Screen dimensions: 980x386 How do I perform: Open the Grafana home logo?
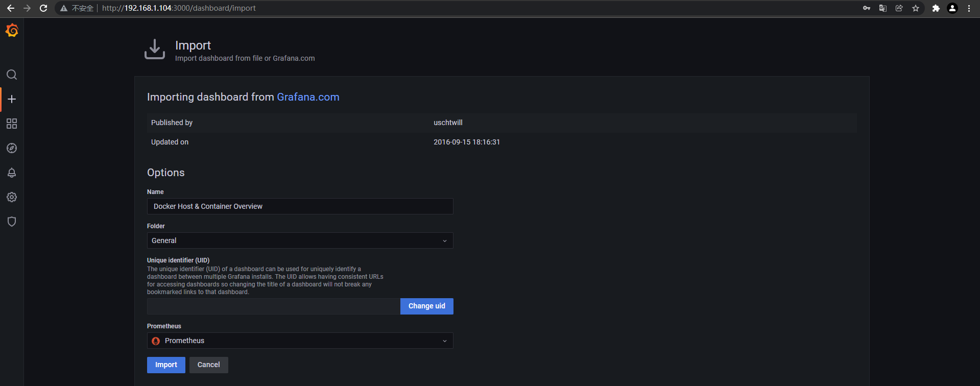click(x=12, y=31)
